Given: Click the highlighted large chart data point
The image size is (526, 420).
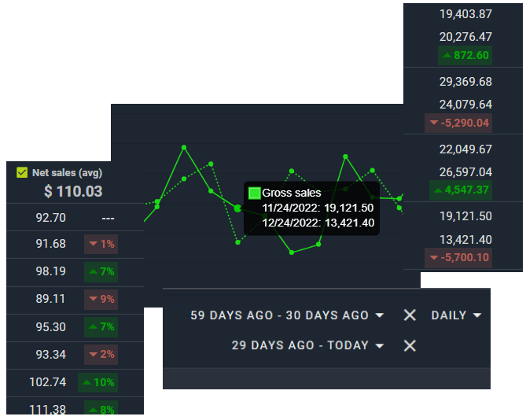Looking at the screenshot, I should (x=237, y=208).
